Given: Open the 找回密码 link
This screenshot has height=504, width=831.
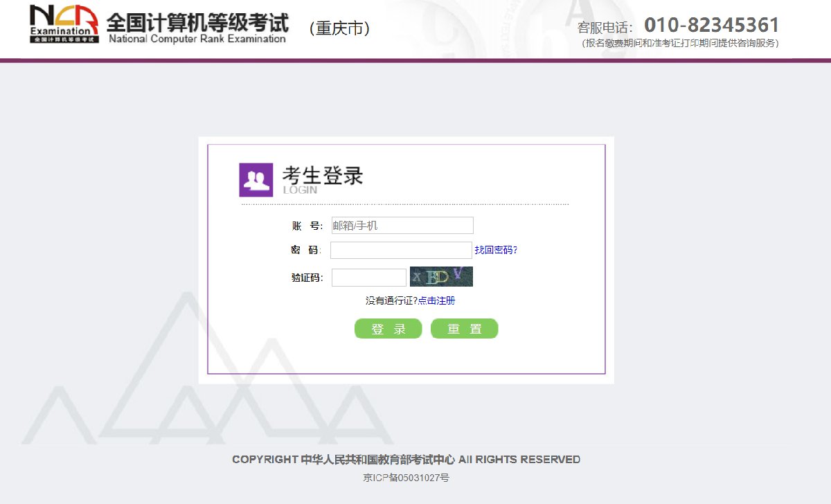Looking at the screenshot, I should point(496,251).
